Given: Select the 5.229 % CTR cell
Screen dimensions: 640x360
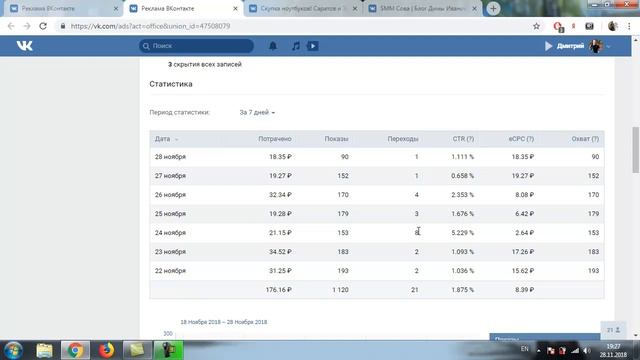Looking at the screenshot, I should [x=462, y=233].
